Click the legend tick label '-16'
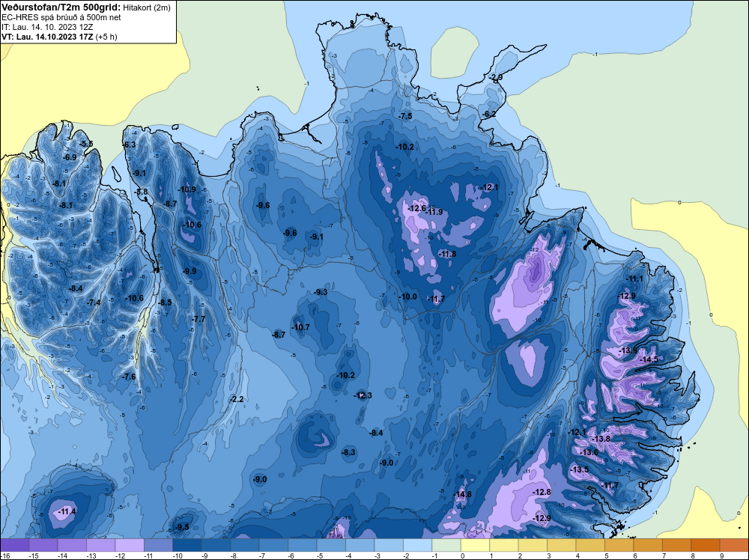The width and height of the screenshot is (749, 560). click(x=5, y=556)
